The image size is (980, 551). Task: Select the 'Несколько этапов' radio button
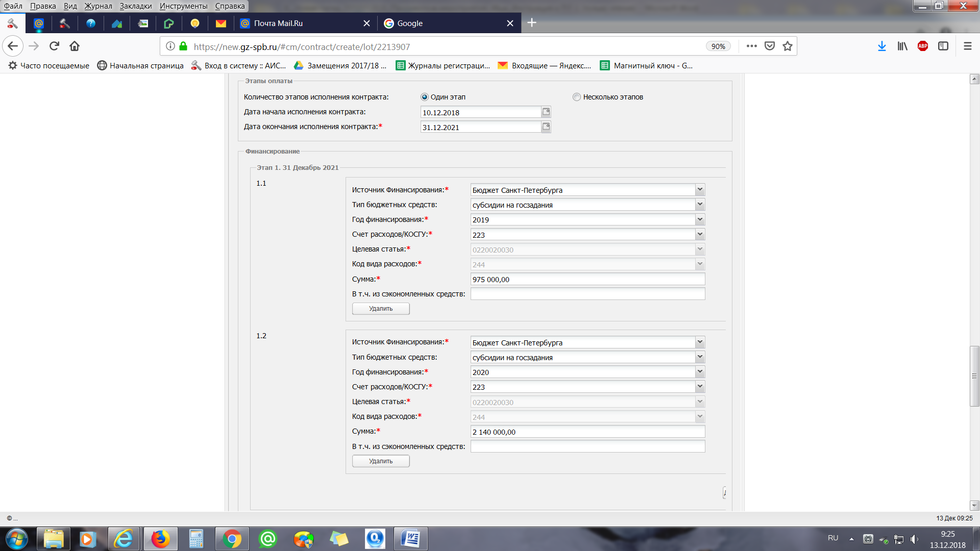pos(577,97)
